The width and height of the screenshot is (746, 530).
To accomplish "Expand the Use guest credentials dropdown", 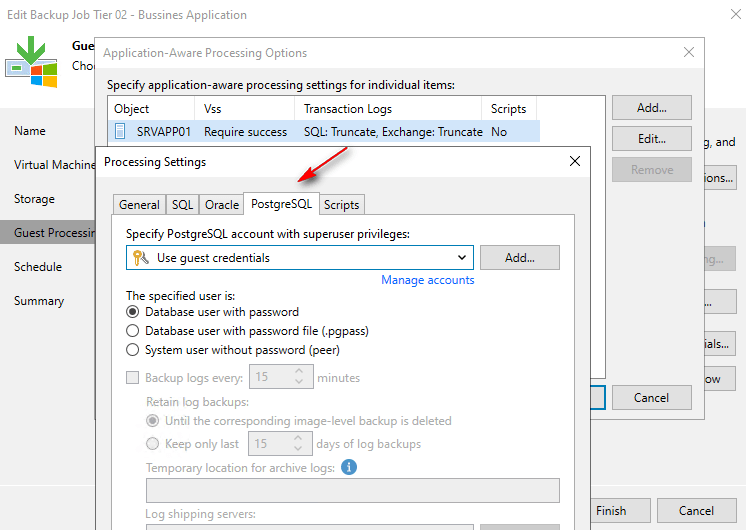I will (x=461, y=258).
